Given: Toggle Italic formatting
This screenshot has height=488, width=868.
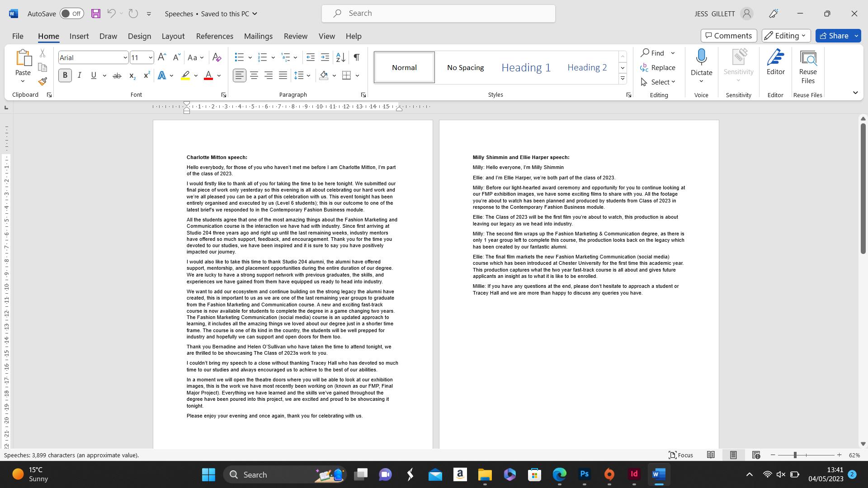Looking at the screenshot, I should pos(80,75).
